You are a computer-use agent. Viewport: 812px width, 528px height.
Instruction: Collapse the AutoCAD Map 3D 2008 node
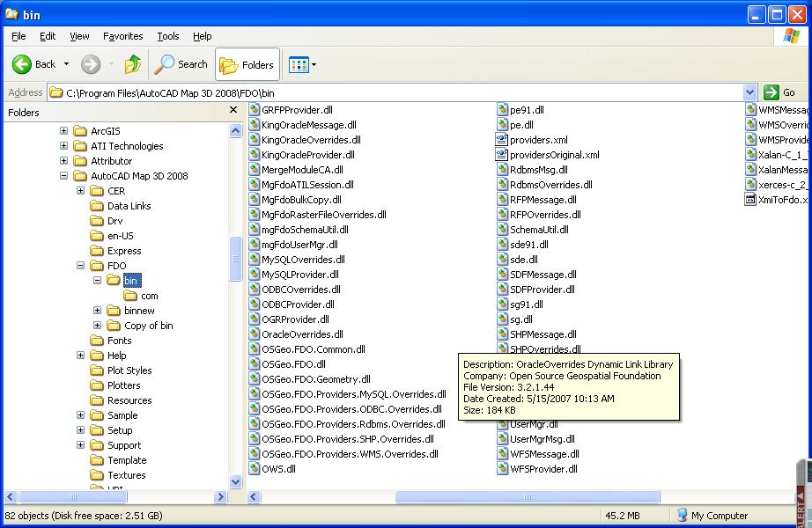click(63, 176)
